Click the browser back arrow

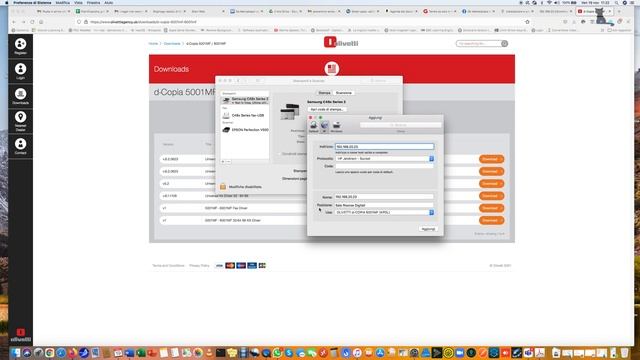(14, 22)
